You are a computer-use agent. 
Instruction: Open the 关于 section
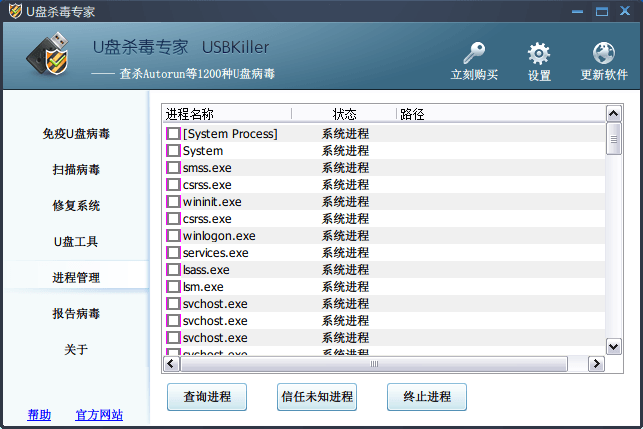pyautogui.click(x=76, y=350)
